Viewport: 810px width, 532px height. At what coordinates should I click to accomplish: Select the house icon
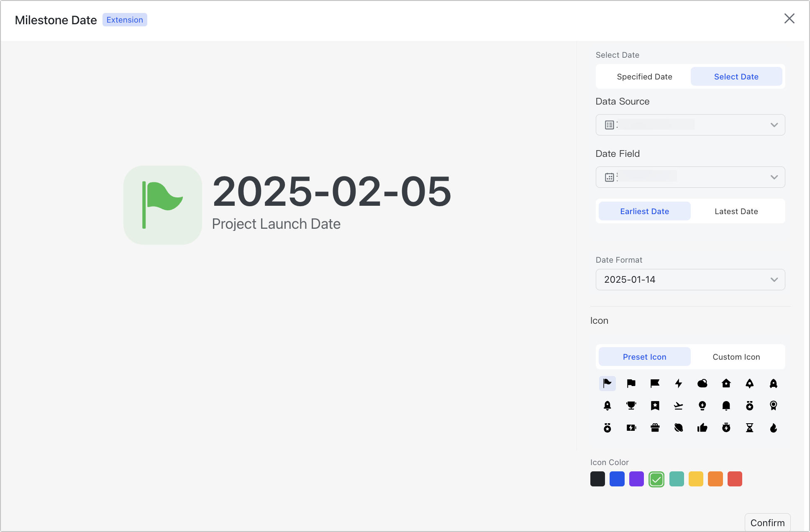726,384
